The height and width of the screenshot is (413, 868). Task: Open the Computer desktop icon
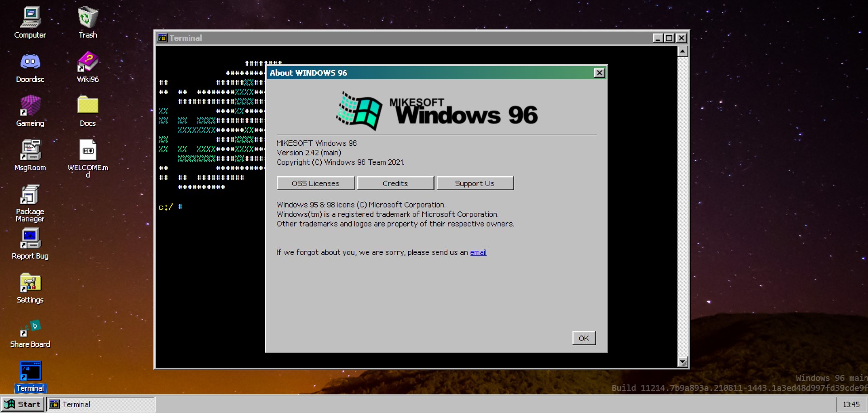click(30, 23)
